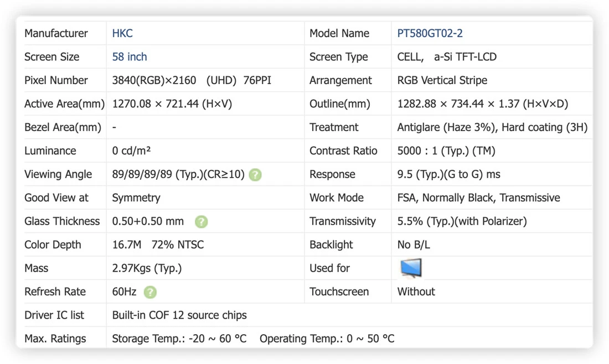This screenshot has width=609, height=364.
Task: Select the Response value 9.5 (Typ.)(G to G) ms
Action: tap(448, 174)
